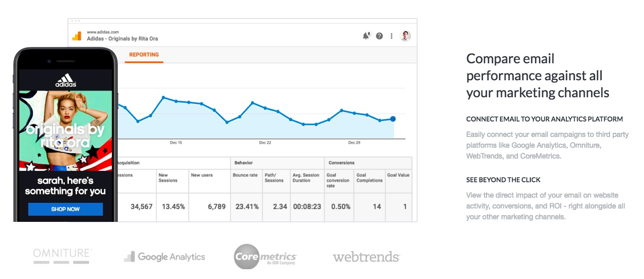Open the three-dot more options menu
The height and width of the screenshot is (279, 644).
pos(391,36)
